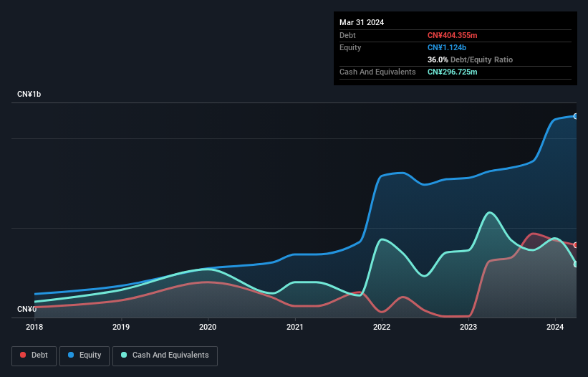Select the 2024 x-axis label
This screenshot has height=377, width=588.
tap(555, 327)
